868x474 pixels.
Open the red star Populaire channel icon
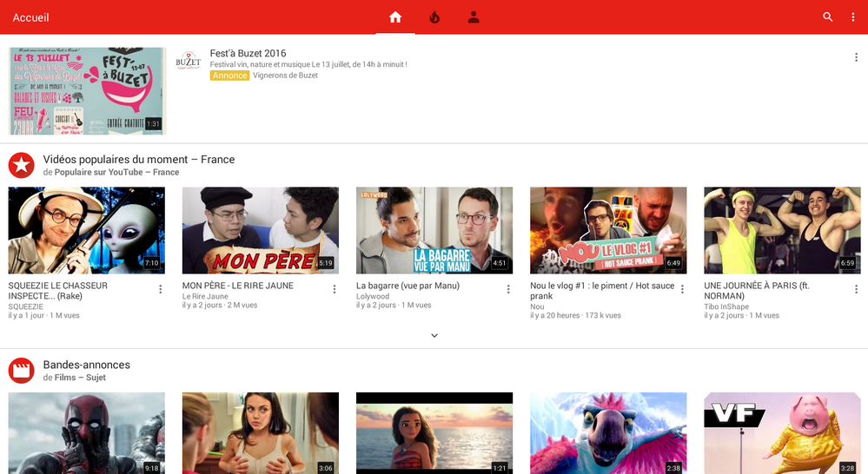pyautogui.click(x=22, y=165)
